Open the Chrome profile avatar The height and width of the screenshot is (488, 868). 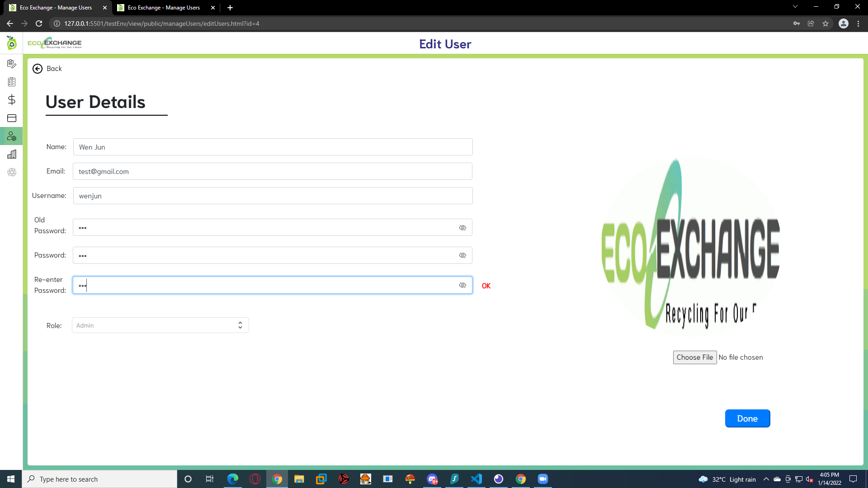[844, 23]
